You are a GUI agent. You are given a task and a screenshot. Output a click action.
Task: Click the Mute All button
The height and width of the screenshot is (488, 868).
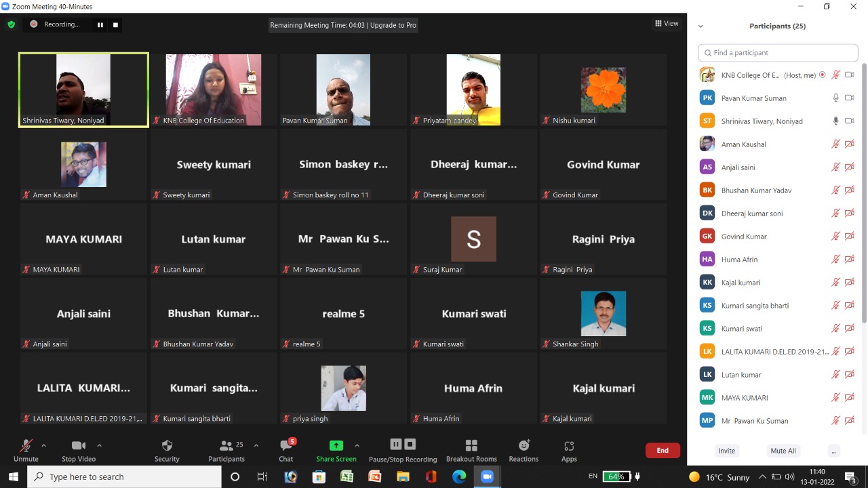coord(783,451)
